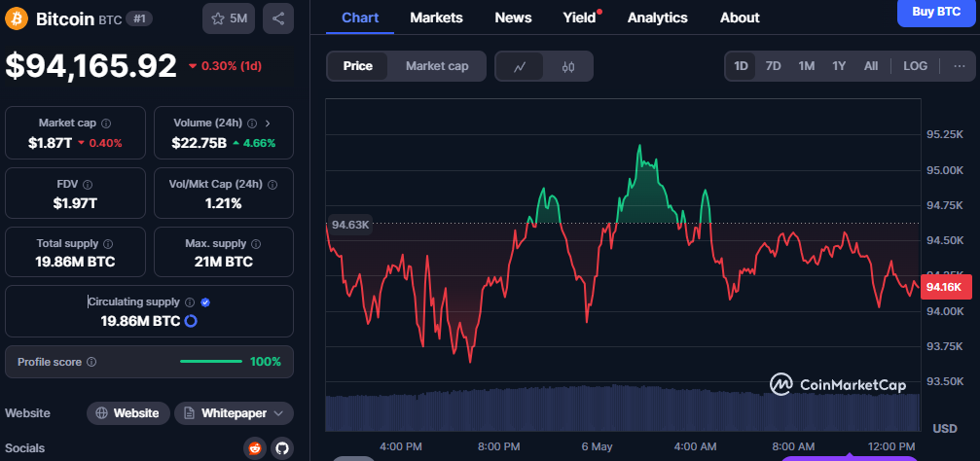980x461 pixels.
Task: Click the Vol/Mkt Cap (24h) info icon
Action: 272,185
